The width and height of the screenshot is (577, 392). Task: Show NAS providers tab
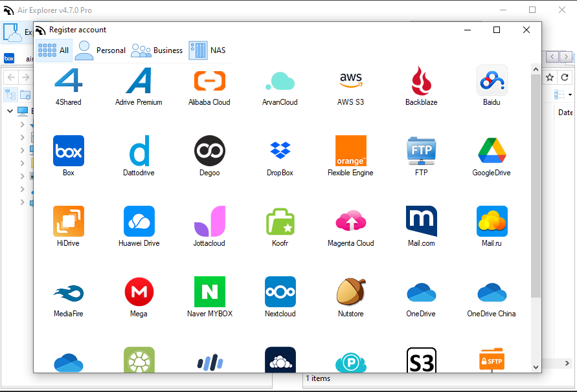click(x=207, y=50)
